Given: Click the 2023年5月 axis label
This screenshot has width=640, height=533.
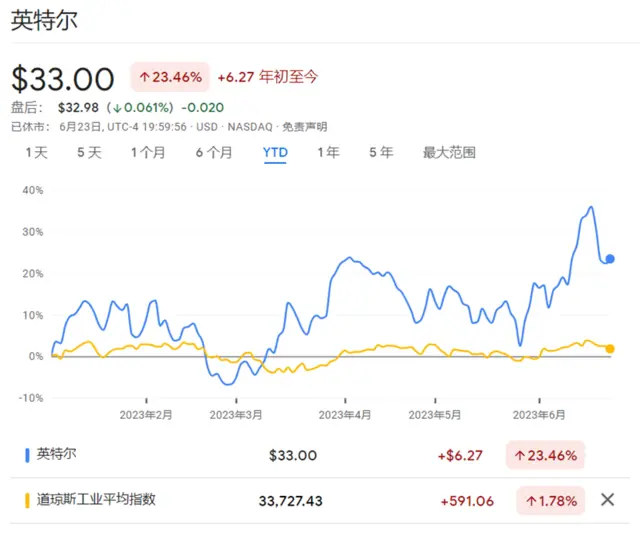Looking at the screenshot, I should pos(435,415).
